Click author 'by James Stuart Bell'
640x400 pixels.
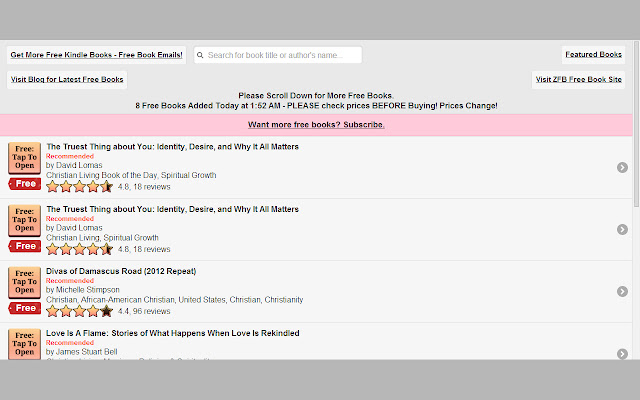[x=81, y=352]
